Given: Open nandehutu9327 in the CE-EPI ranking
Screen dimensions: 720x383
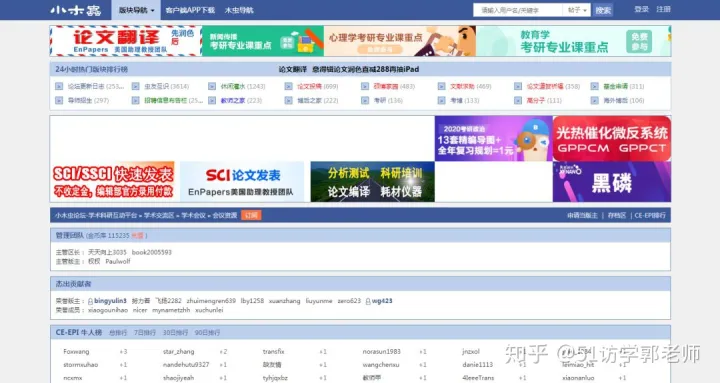Looking at the screenshot, I should (186, 365).
